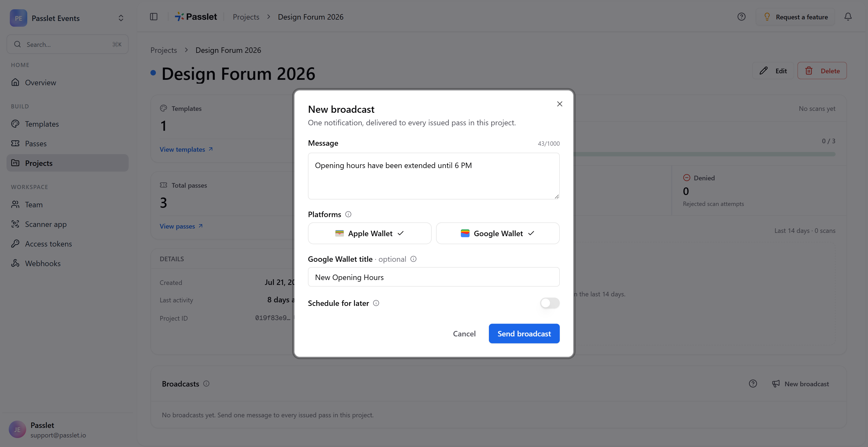Click the Delete project button
This screenshot has width=868, height=447.
tap(822, 70)
